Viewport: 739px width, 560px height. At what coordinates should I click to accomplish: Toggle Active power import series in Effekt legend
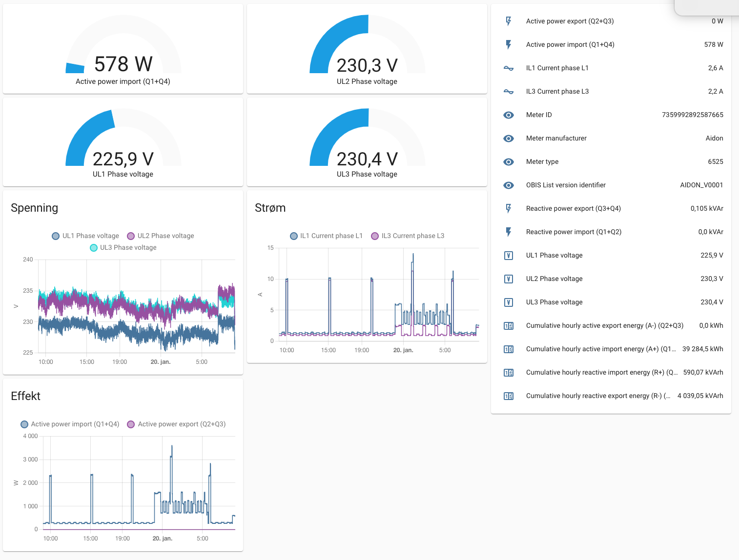(70, 424)
